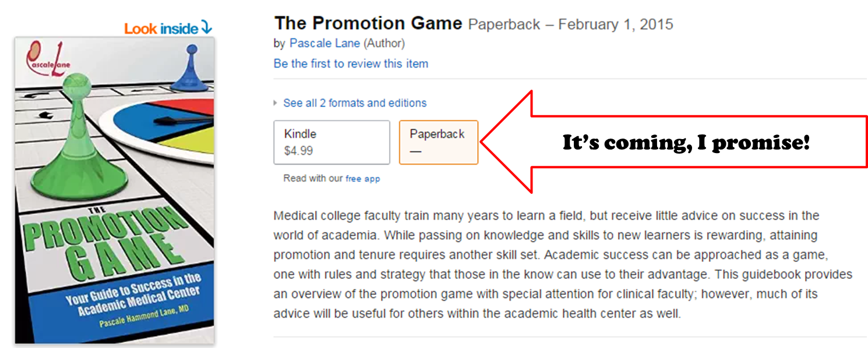Screen dimensions: 868x348
Task: Click Be the first to review this item
Action: pos(351,63)
